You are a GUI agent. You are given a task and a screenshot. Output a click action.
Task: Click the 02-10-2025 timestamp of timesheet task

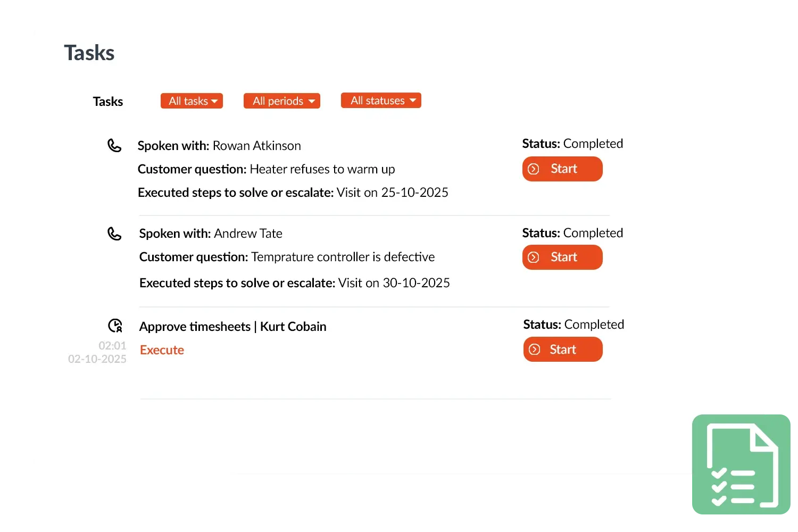point(97,359)
